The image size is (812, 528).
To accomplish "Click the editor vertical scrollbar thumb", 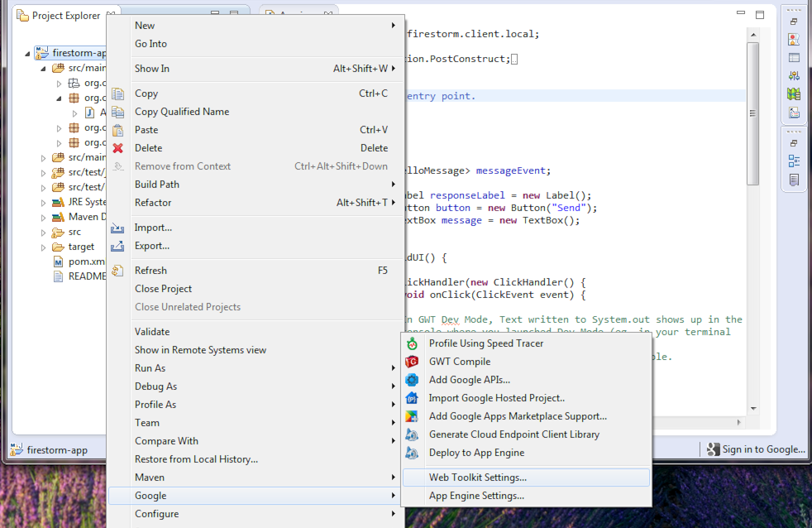I will click(753, 113).
